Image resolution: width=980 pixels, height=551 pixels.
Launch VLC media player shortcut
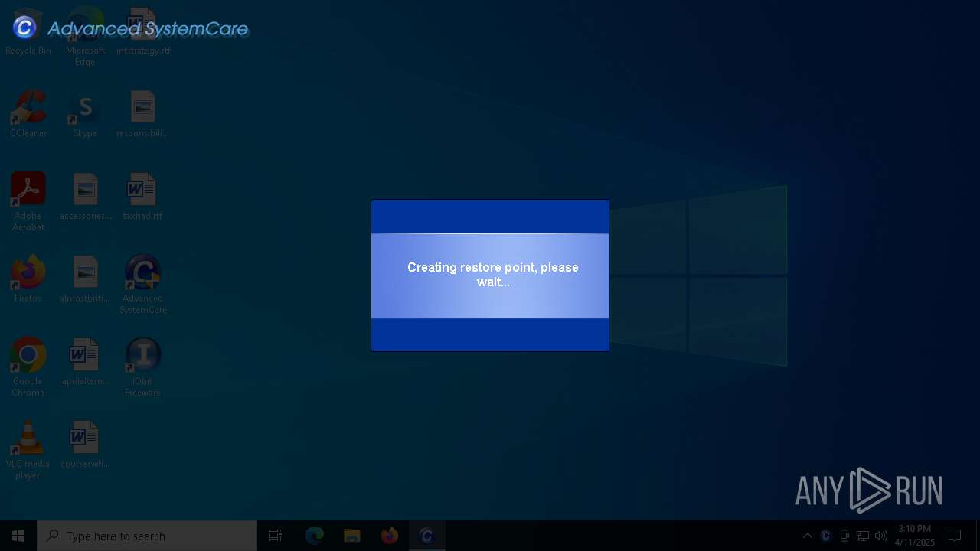(28, 449)
